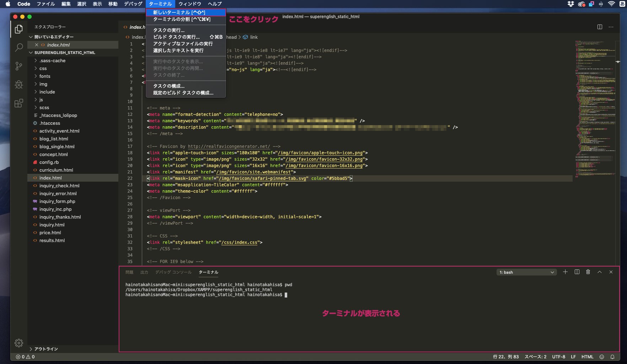Switch to the Debug Console tab
The image size is (627, 364).
(173, 272)
